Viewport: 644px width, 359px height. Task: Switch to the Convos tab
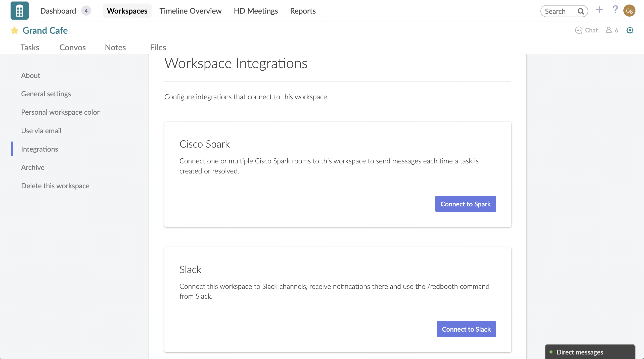tap(73, 47)
